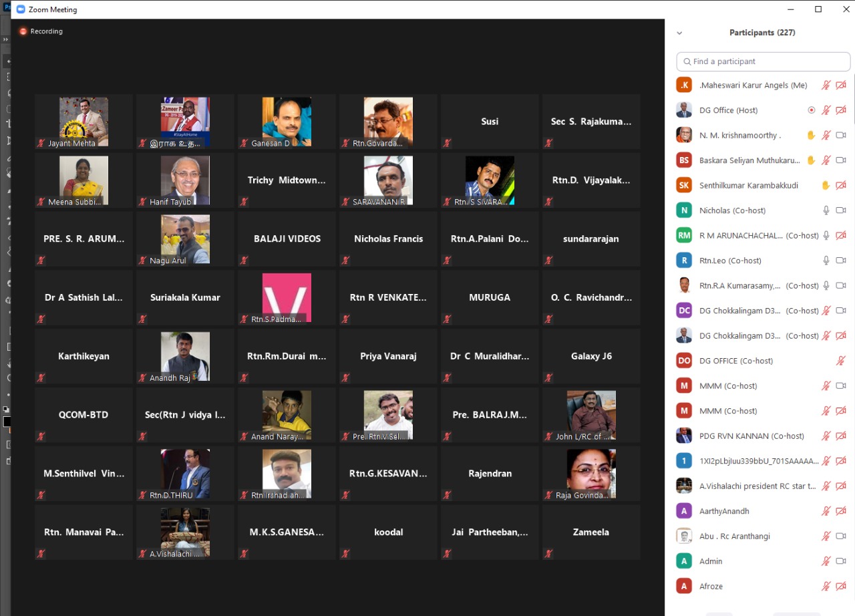
Task: Toggle microphone for Maheswari Karur Angels (Me)
Action: point(826,86)
